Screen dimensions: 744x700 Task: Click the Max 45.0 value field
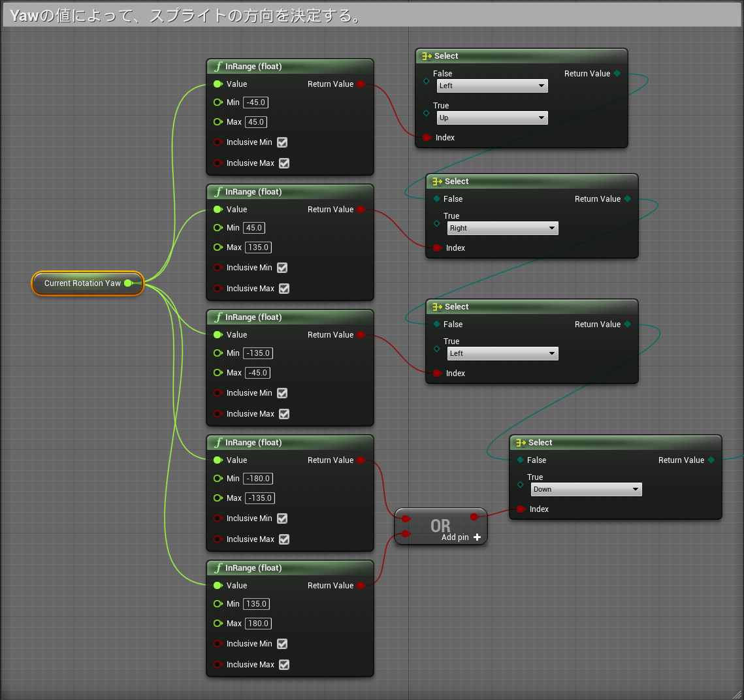click(x=256, y=122)
